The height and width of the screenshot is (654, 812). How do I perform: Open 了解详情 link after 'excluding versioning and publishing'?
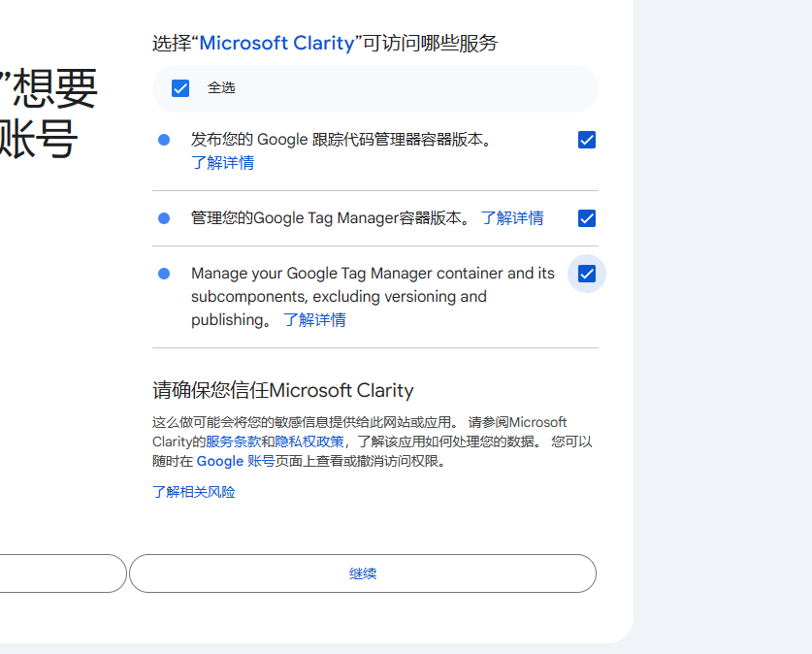coord(314,320)
